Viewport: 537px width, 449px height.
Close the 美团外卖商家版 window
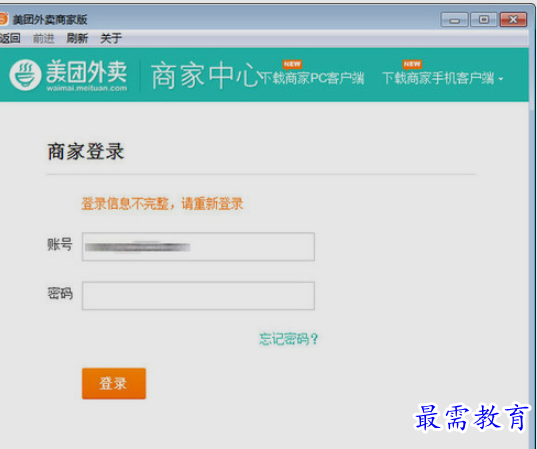513,20
